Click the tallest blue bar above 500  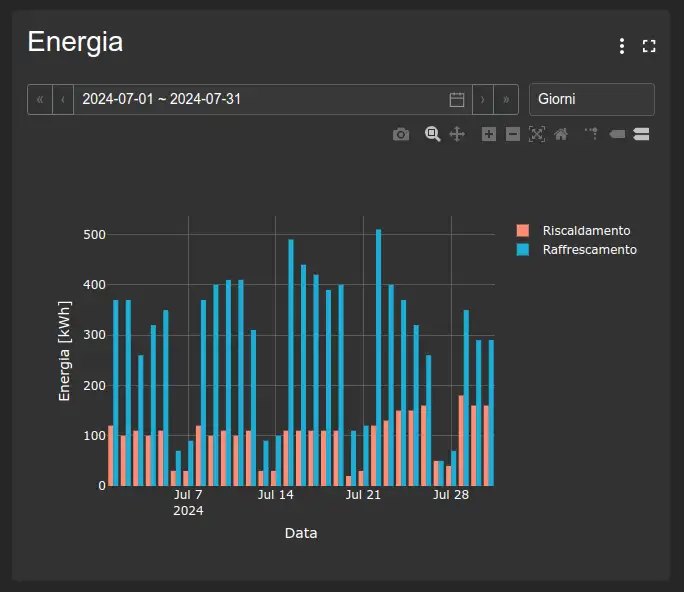[379, 357]
